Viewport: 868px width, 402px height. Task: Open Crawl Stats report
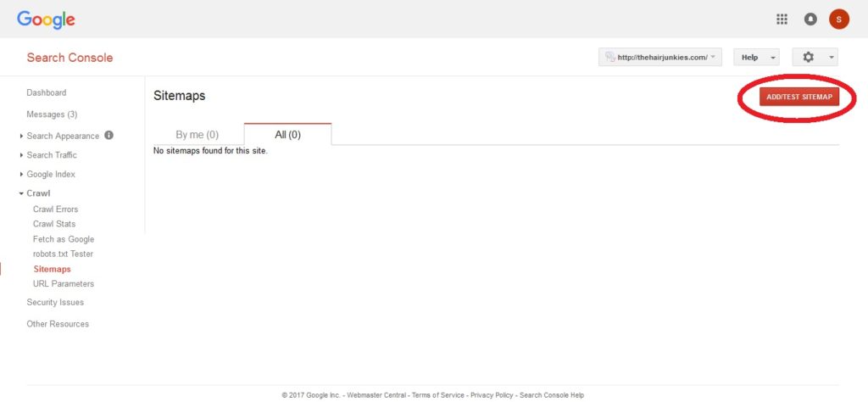[x=54, y=224]
